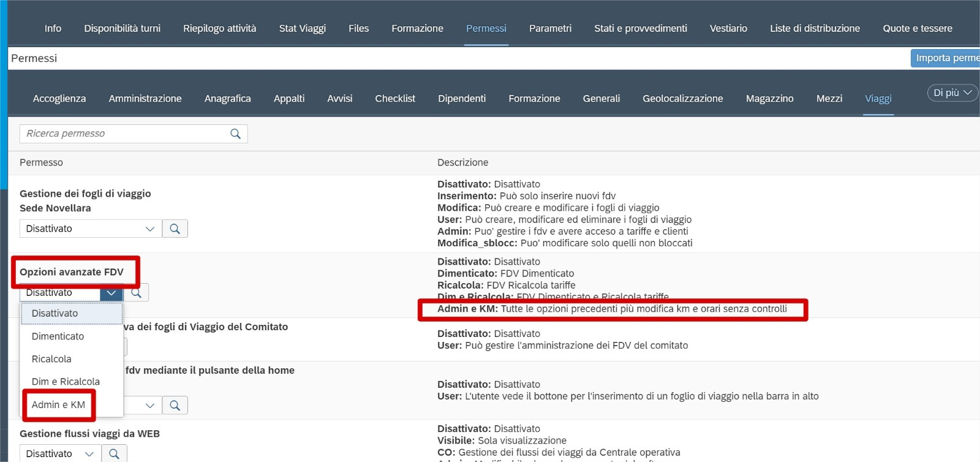Image resolution: width=980 pixels, height=462 pixels.
Task: Expand the Di più overflow menu
Action: pyautogui.click(x=952, y=93)
